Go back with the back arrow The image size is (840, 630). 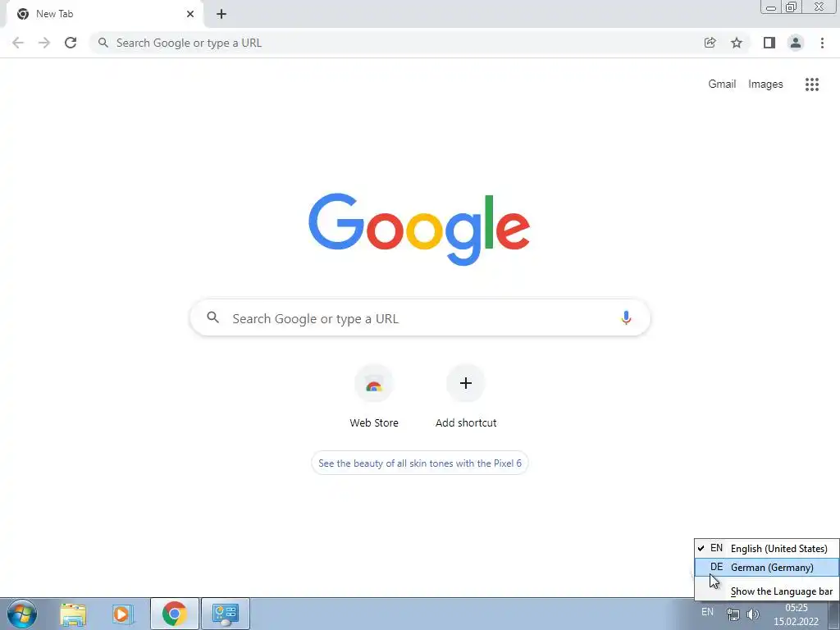click(18, 43)
